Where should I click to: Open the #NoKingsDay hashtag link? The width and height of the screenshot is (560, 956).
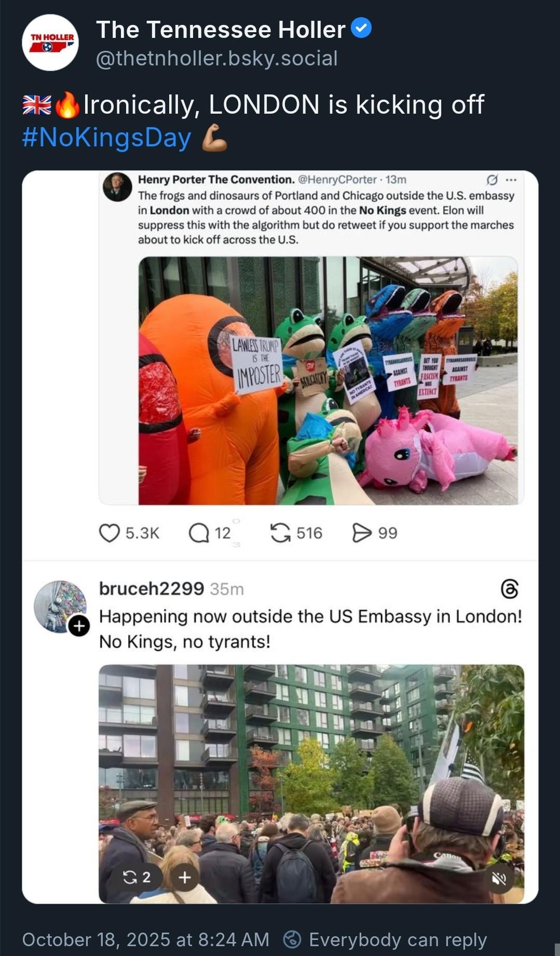[107, 138]
